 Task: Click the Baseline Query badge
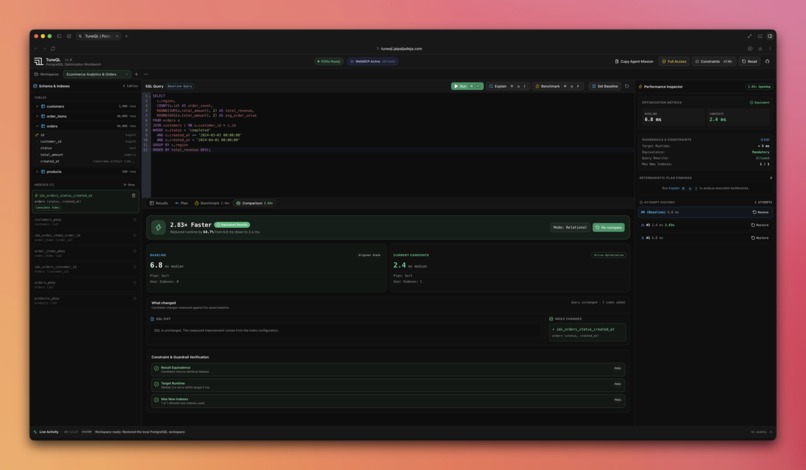(180, 86)
